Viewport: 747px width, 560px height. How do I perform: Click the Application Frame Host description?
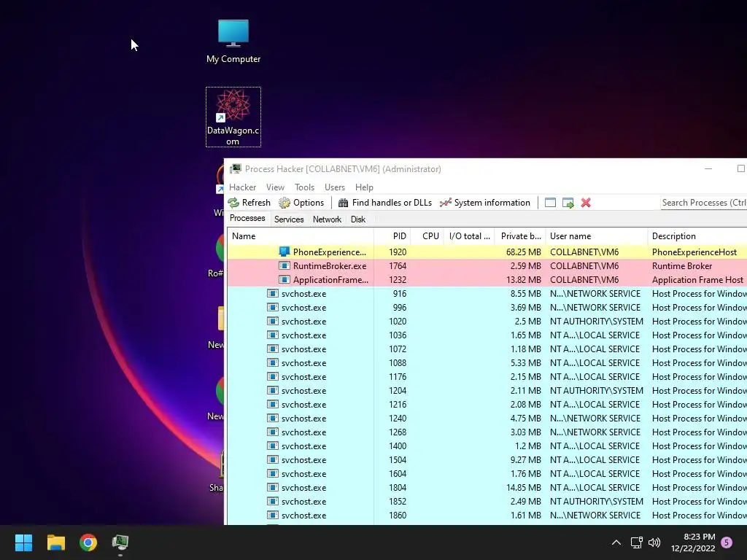[x=697, y=279]
